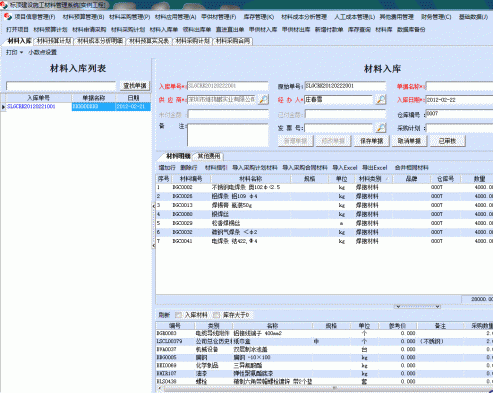Click the 备注 text area

pyautogui.click(x=228, y=135)
